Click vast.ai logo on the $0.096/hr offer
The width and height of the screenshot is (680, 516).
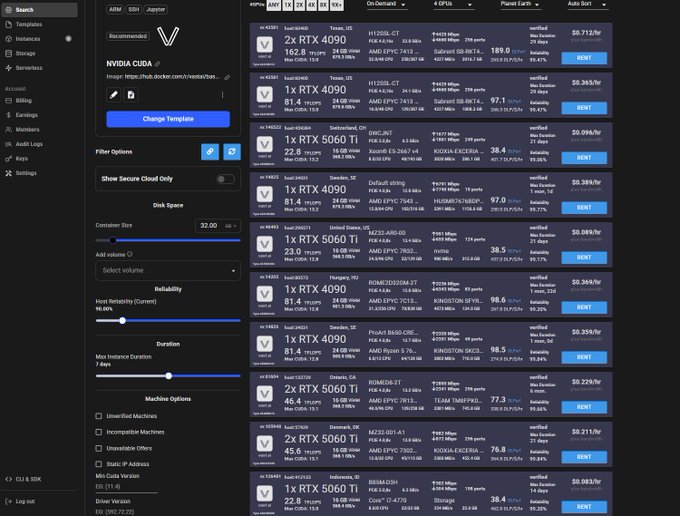coord(265,144)
